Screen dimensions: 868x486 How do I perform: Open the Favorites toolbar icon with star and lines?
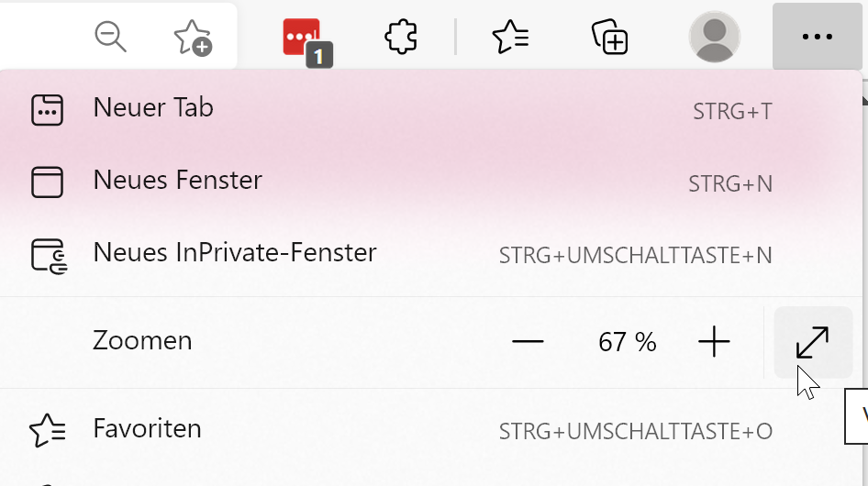(x=510, y=38)
